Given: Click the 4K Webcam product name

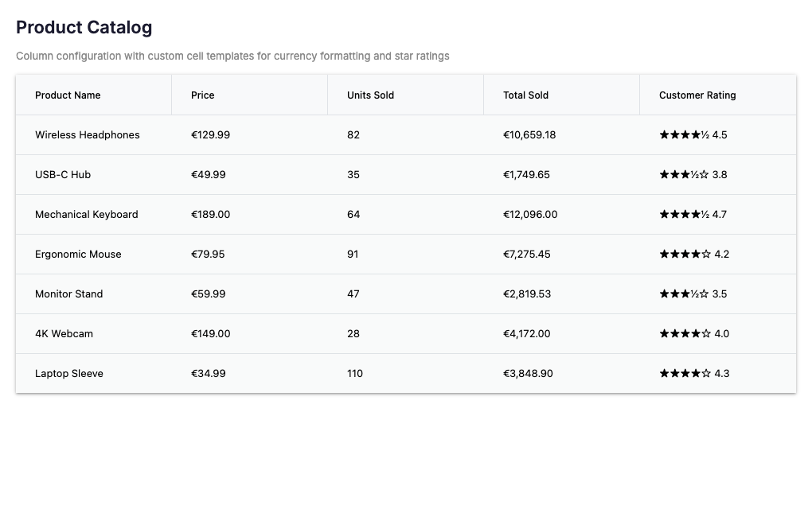Looking at the screenshot, I should (64, 334).
